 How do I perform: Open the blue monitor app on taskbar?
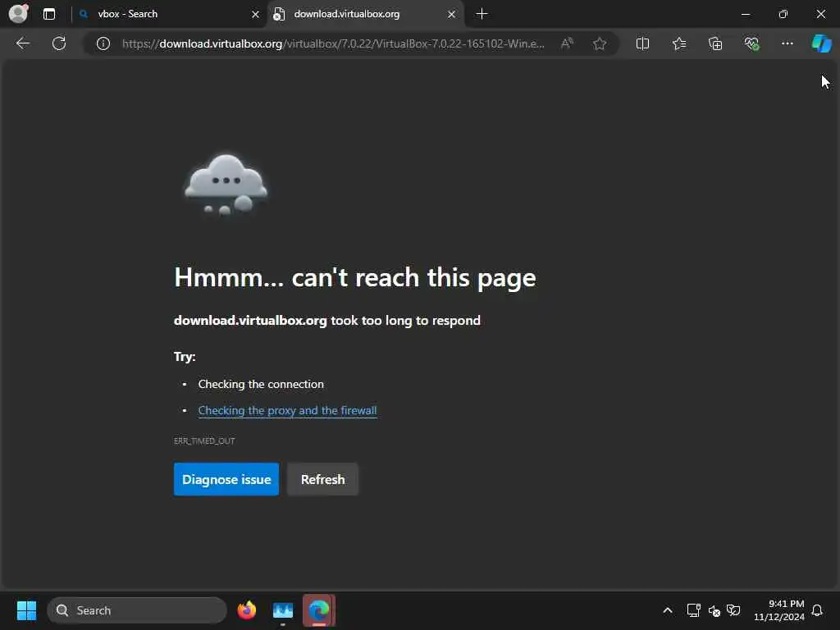pos(283,610)
